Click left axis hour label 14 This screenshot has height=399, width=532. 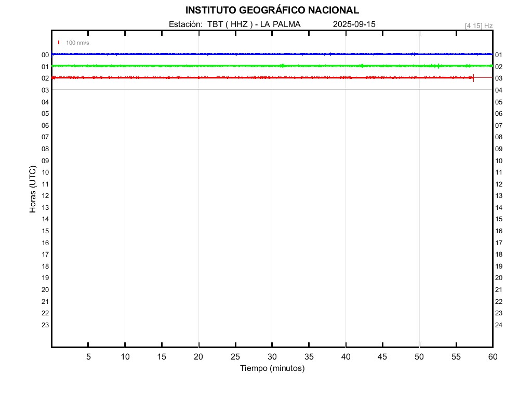pyautogui.click(x=45, y=219)
